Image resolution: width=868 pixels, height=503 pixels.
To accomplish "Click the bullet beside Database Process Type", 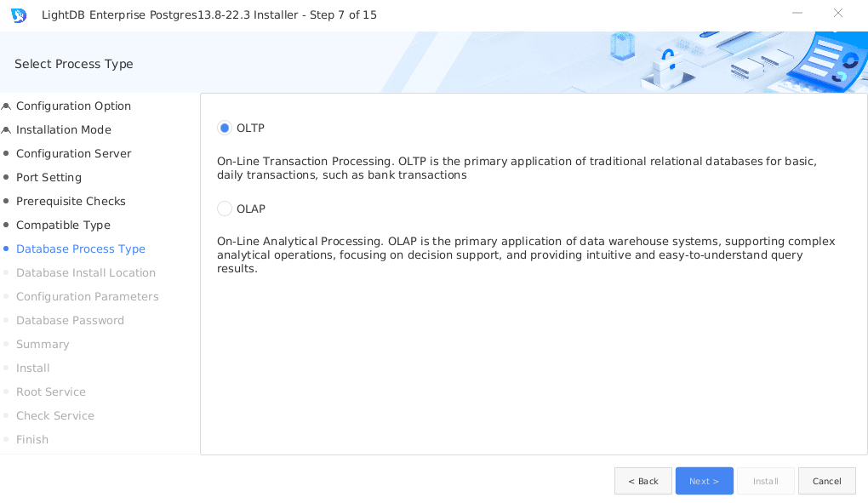I will click(x=6, y=249).
